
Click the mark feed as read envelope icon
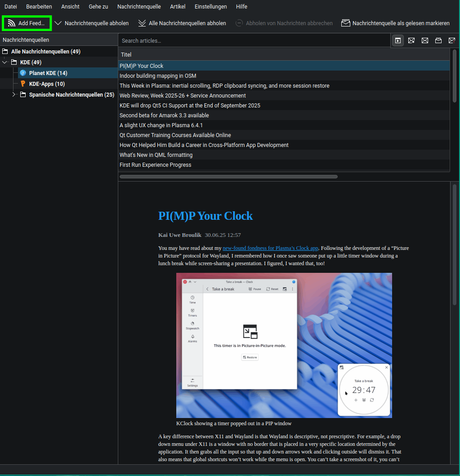click(345, 23)
